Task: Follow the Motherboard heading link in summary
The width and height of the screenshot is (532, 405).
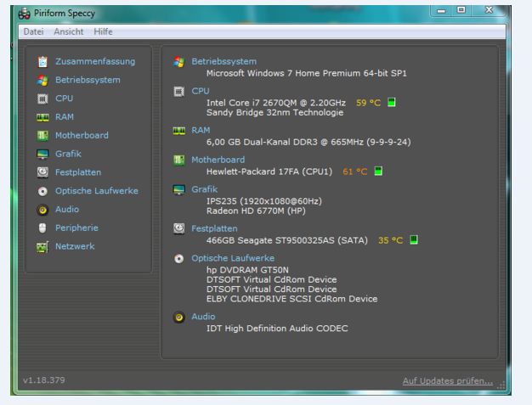Action: click(218, 160)
